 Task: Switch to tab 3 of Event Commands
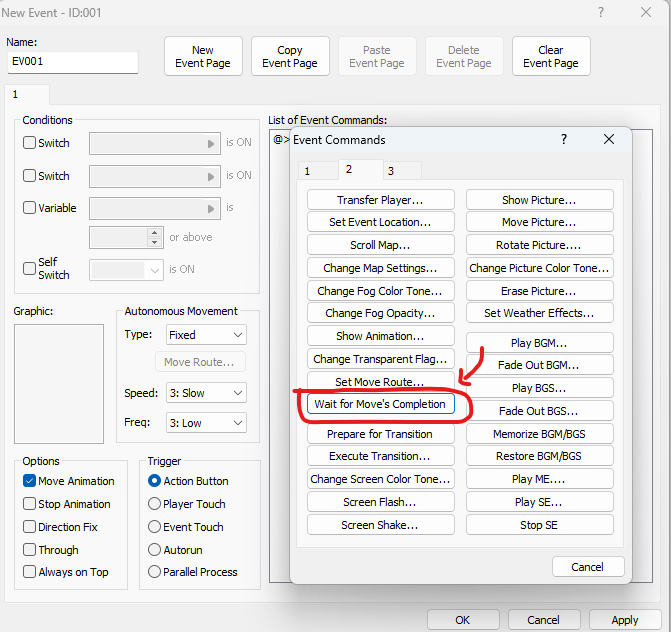[x=390, y=171]
